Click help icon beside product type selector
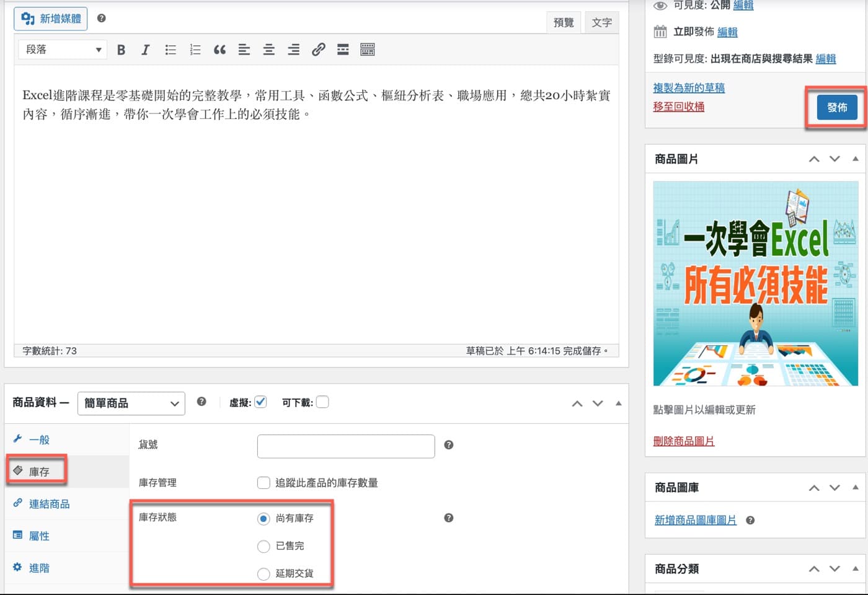This screenshot has height=595, width=868. [x=201, y=402]
